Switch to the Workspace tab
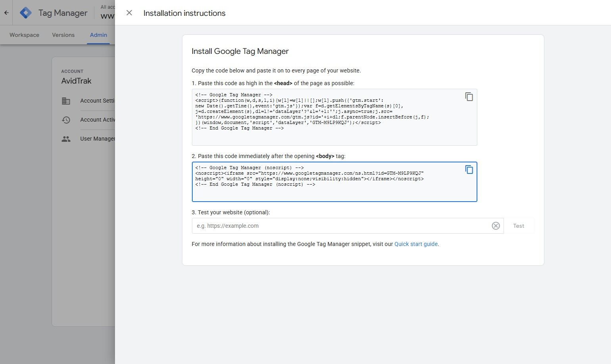The image size is (611, 364). pos(24,35)
